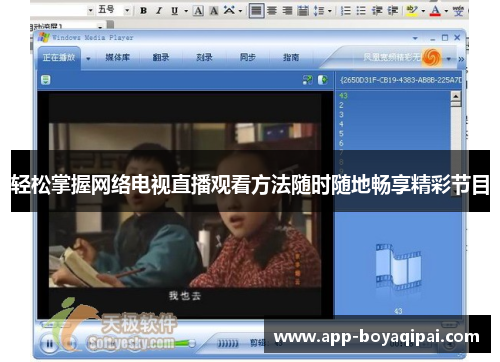Screen dimensions: 500x362
Task: Open the font color dropdown arrow
Action: 446,11
